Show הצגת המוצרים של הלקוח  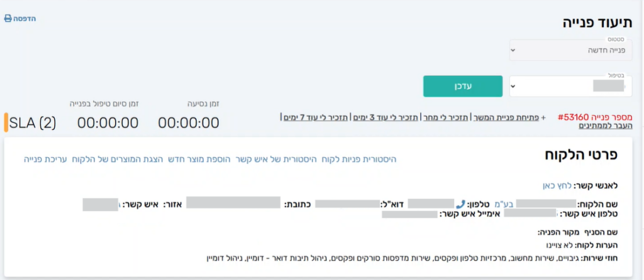tap(119, 159)
